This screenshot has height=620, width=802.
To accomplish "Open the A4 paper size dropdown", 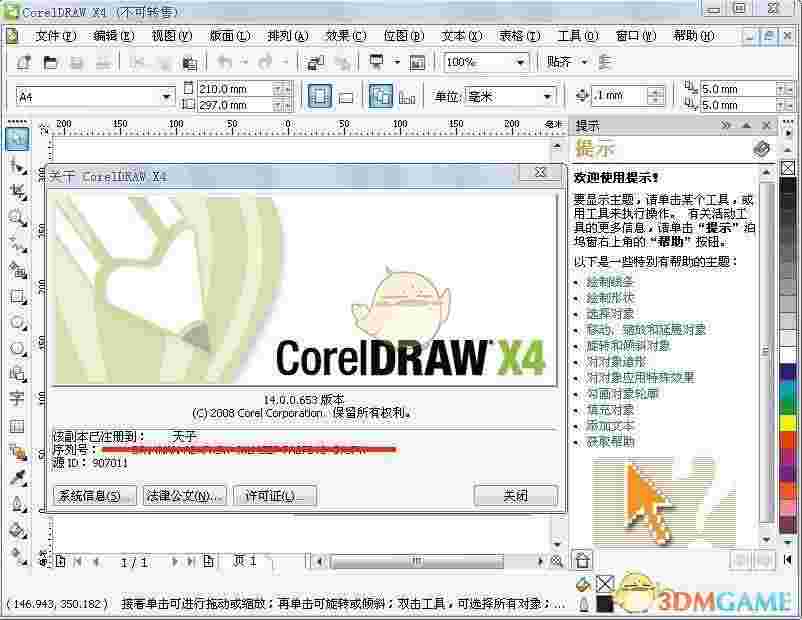I will [168, 95].
